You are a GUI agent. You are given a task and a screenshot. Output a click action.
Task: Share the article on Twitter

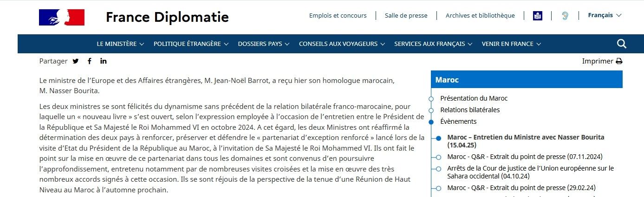click(76, 61)
